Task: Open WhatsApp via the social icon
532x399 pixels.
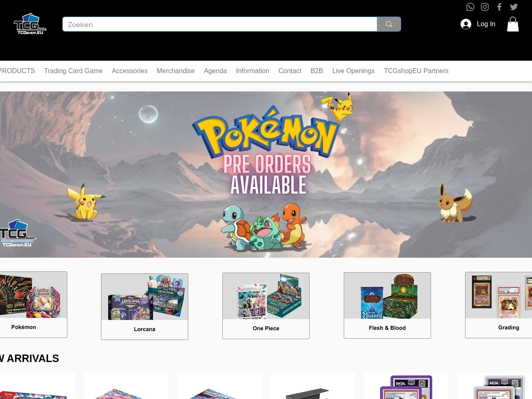Action: point(470,7)
